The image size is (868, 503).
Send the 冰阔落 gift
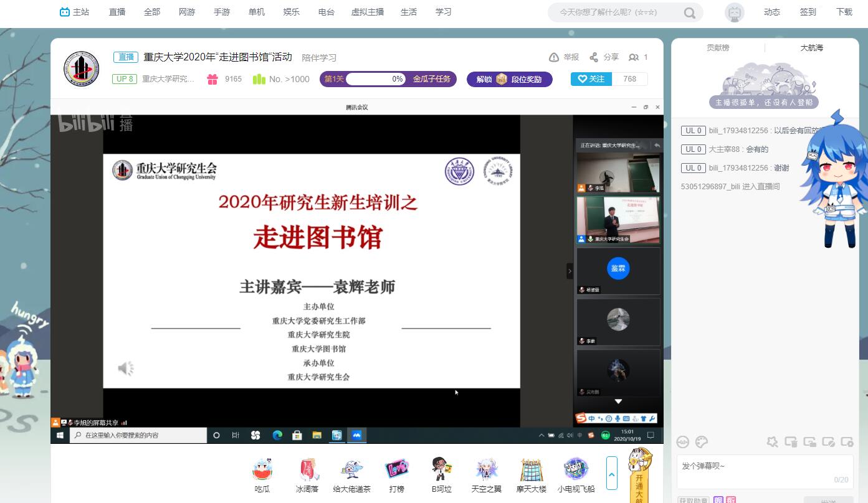coord(307,476)
